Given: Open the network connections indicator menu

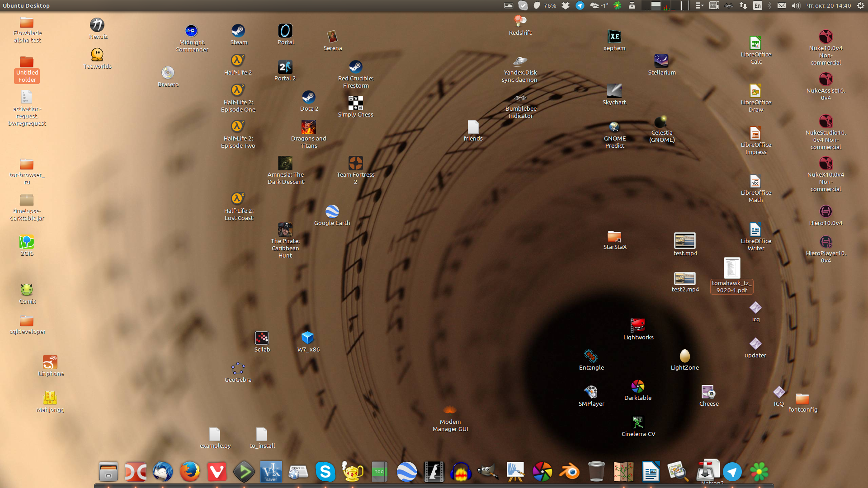Looking at the screenshot, I should pyautogui.click(x=743, y=5).
